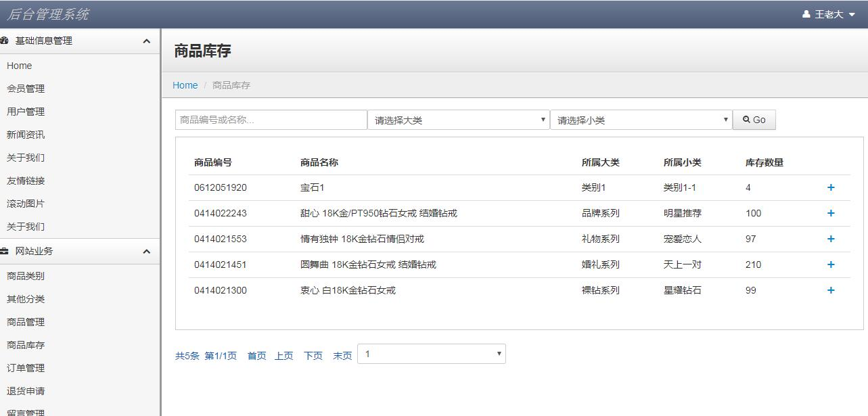Click the 所属大类 column header
The image size is (868, 416).
pos(601,162)
